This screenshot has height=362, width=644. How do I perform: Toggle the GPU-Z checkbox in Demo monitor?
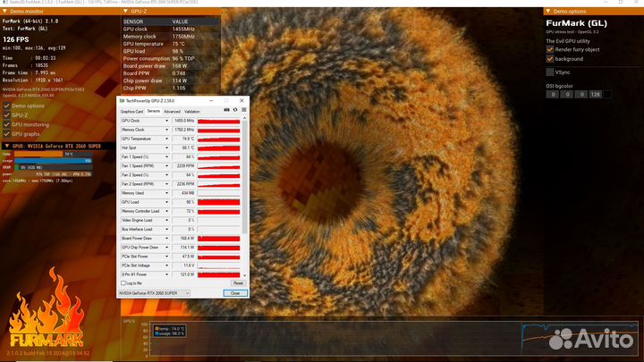6,115
